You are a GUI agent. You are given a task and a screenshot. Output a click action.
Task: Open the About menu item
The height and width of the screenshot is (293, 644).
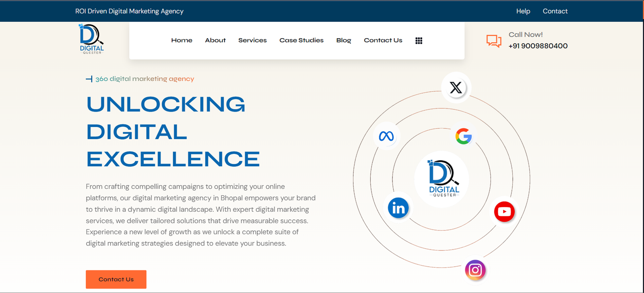coord(215,40)
